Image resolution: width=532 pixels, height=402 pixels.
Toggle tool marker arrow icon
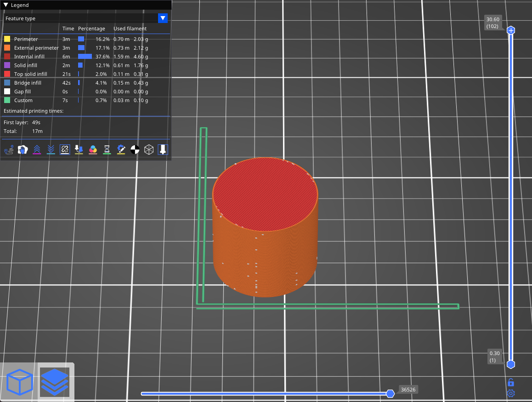(163, 149)
